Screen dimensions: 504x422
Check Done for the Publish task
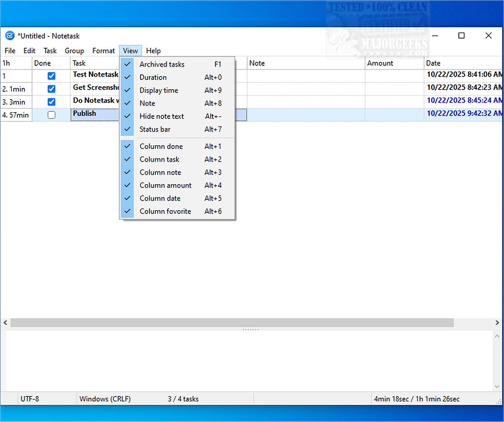(51, 115)
